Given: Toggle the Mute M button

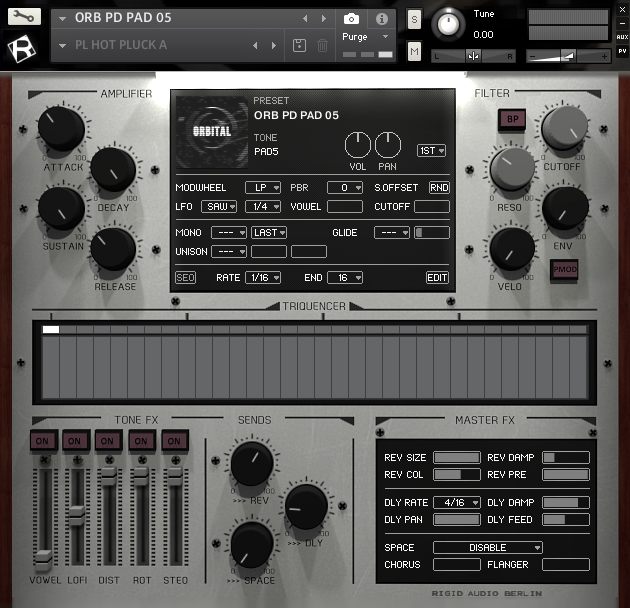Looking at the screenshot, I should point(414,51).
